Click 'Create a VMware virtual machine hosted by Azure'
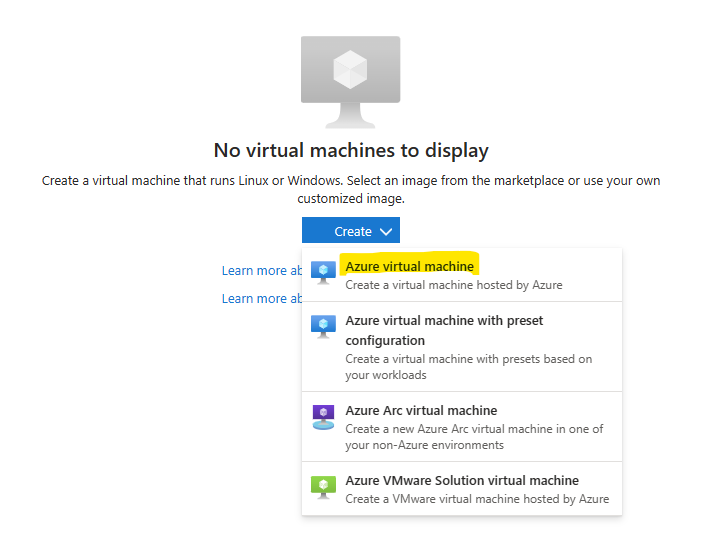The image size is (706, 557). pyautogui.click(x=477, y=499)
